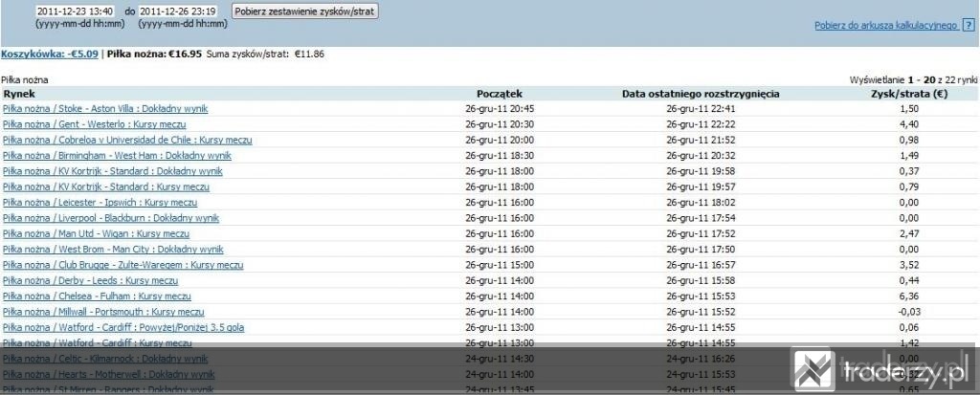The image size is (980, 395).
Task: Open the West Brom - Man City market
Action: coord(113,250)
